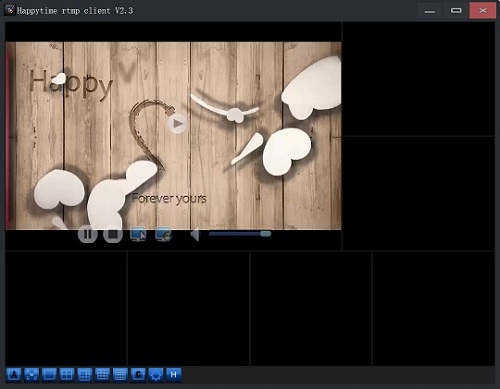The width and height of the screenshot is (500, 389).
Task: Maximize the Happytime rtmp client window
Action: pyautogui.click(x=456, y=11)
